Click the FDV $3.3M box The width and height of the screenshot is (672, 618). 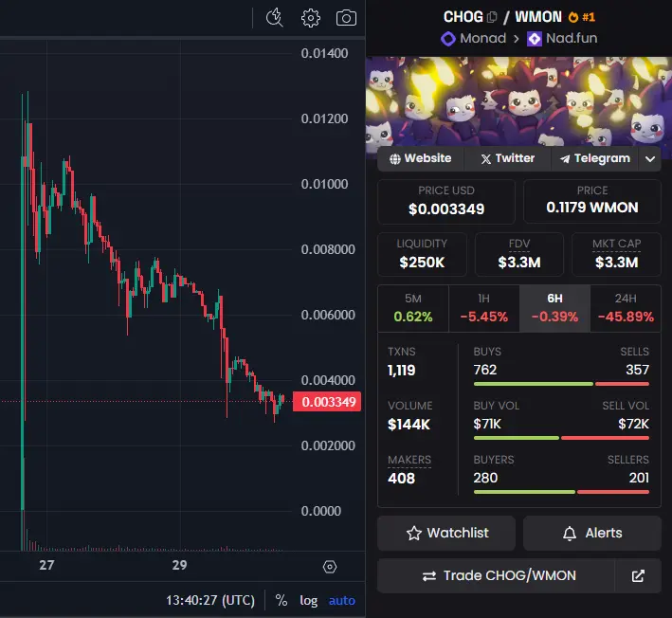click(519, 254)
